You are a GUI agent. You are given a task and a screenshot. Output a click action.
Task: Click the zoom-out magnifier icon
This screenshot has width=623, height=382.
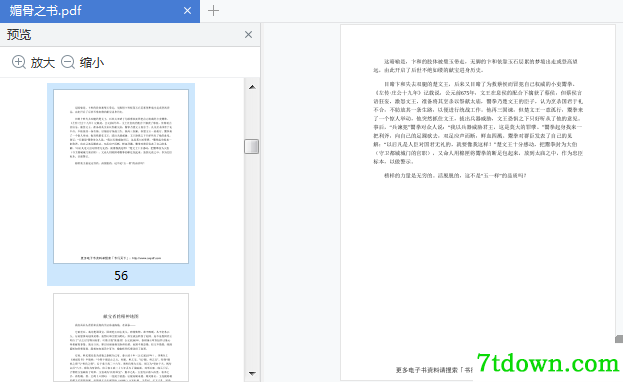(68, 62)
